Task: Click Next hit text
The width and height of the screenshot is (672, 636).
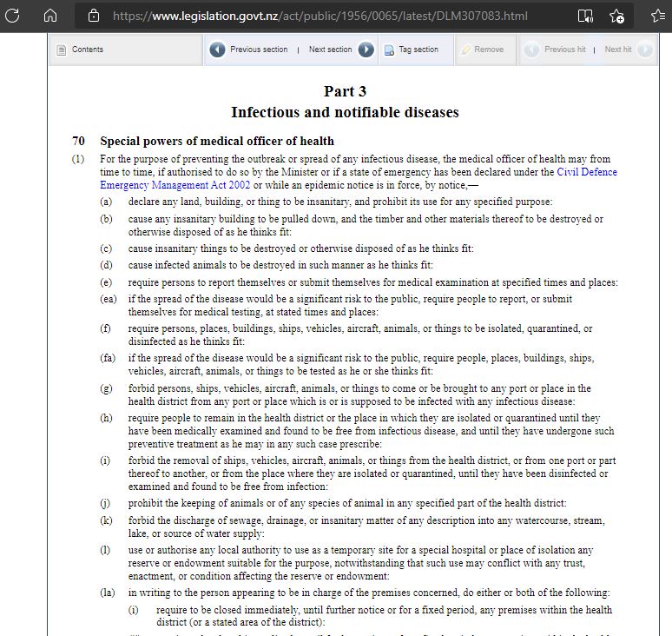Action: coord(618,50)
